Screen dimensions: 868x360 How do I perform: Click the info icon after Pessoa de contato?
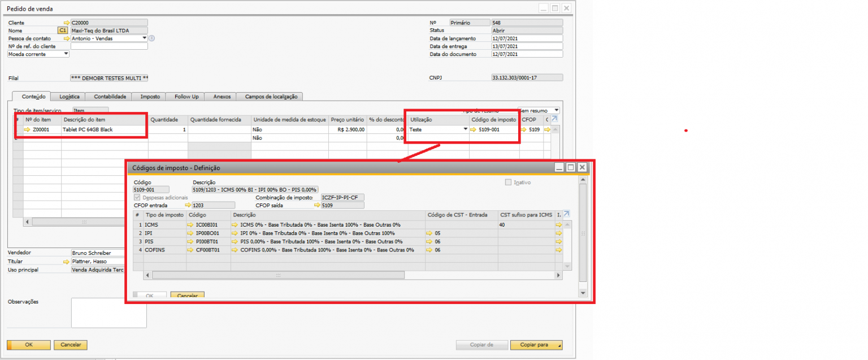tap(151, 38)
